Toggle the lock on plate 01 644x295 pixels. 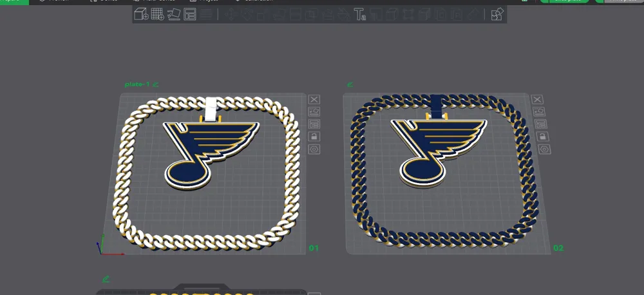[314, 137]
